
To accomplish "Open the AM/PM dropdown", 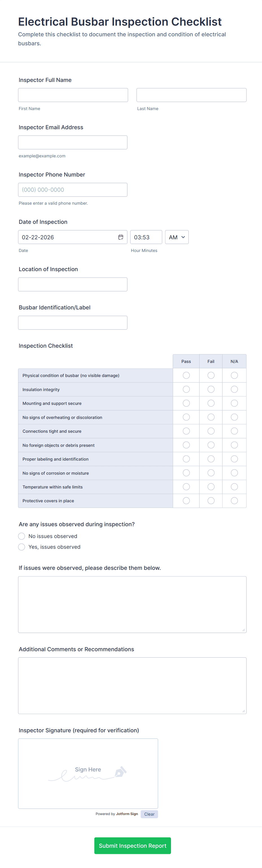I will (177, 237).
